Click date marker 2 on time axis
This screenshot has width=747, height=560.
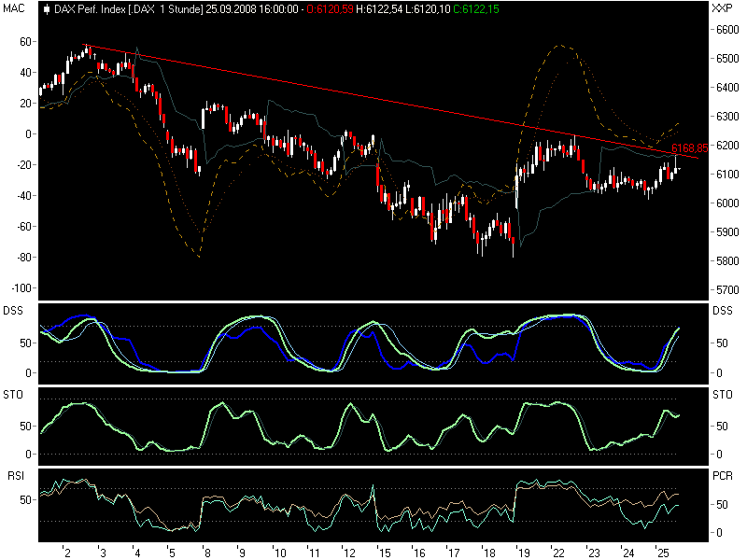(67, 553)
